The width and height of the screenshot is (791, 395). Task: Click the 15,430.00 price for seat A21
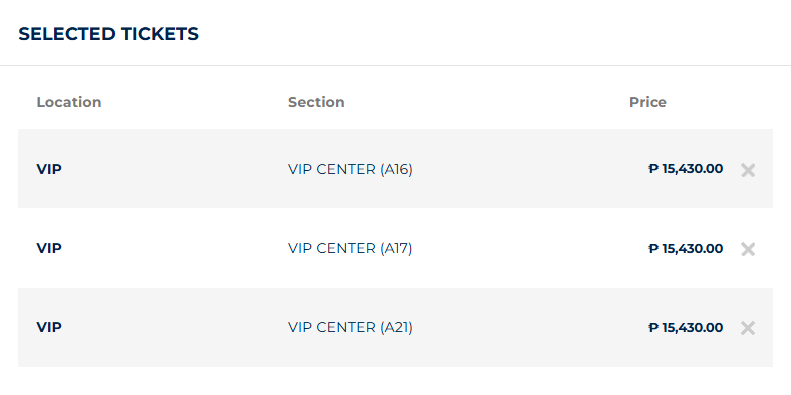[x=693, y=328]
